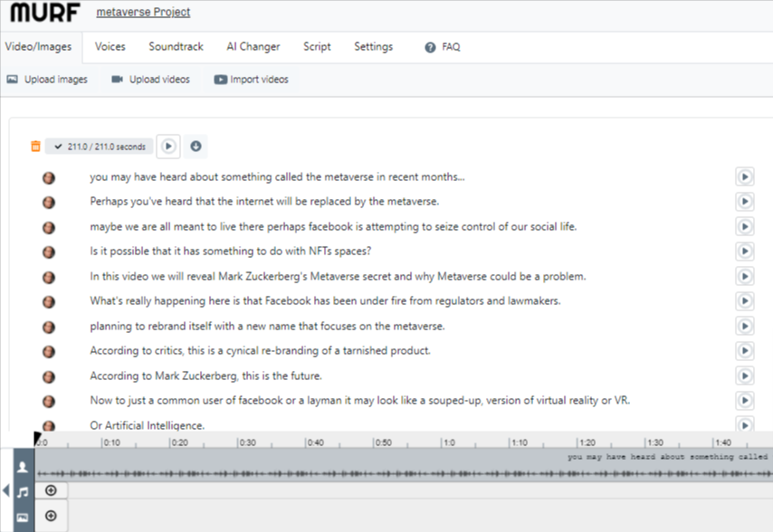773x532 pixels.
Task: Add media to the image track
Action: tap(51, 516)
